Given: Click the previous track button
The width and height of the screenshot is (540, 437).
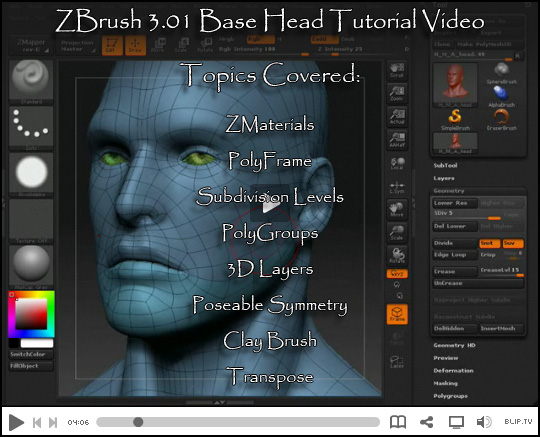Looking at the screenshot, I should click(37, 423).
